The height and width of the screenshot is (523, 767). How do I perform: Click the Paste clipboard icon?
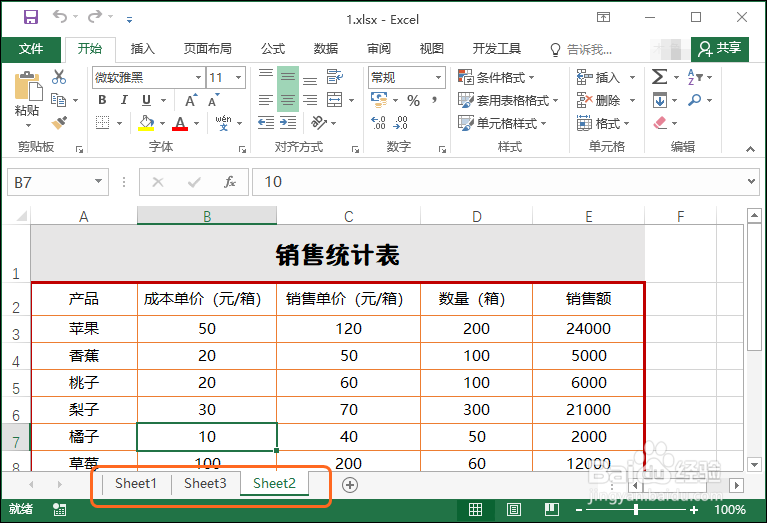click(x=27, y=87)
